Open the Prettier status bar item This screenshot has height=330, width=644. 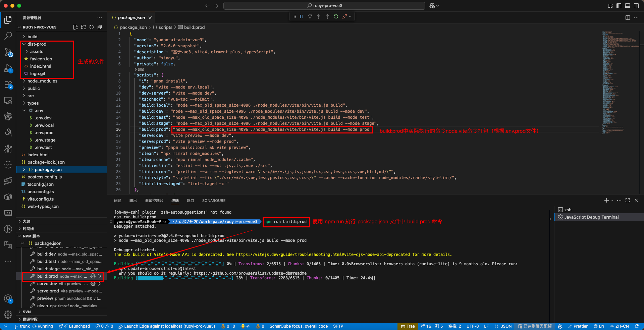(x=578, y=326)
